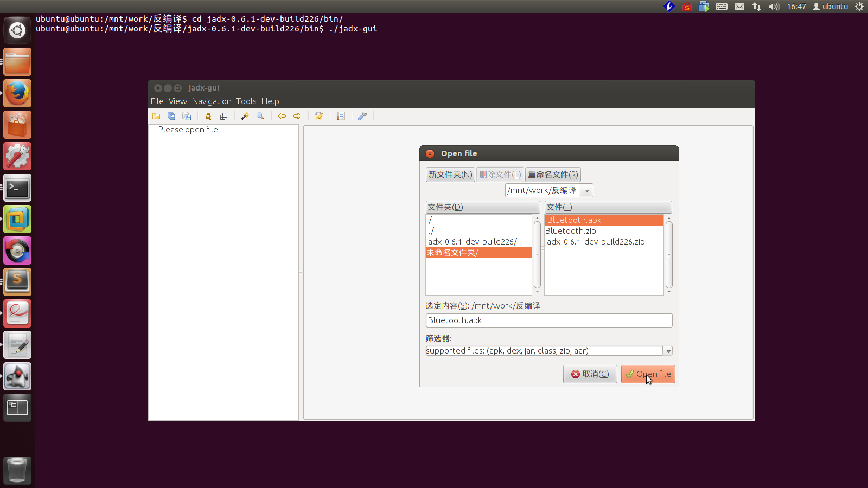Click 'Please open file' tree label
The width and height of the screenshot is (868, 488).
pyautogui.click(x=188, y=130)
